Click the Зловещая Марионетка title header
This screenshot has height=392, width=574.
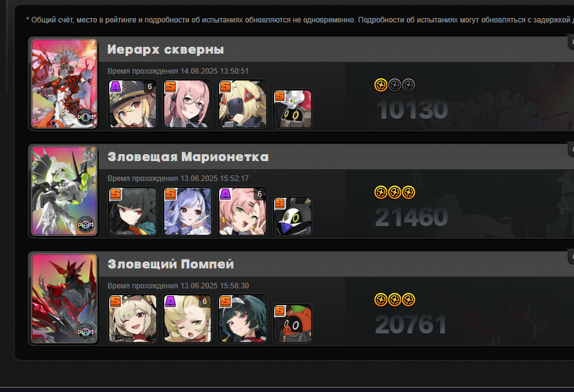[188, 157]
